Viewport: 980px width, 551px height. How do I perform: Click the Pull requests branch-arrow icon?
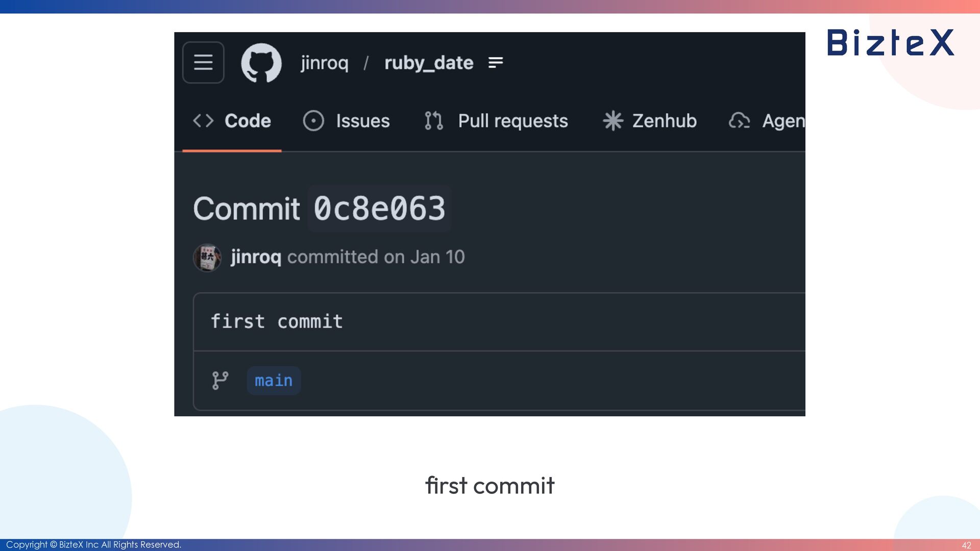[x=433, y=121]
